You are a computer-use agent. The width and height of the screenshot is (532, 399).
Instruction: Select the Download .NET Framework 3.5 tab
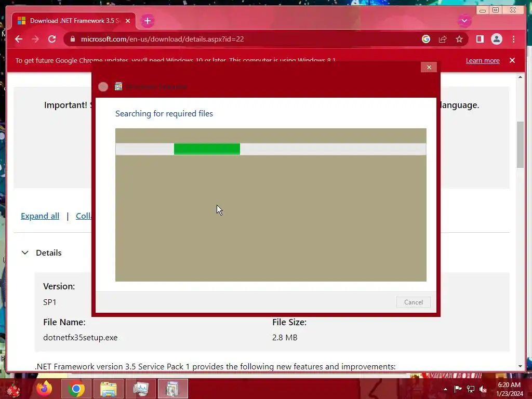(74, 21)
